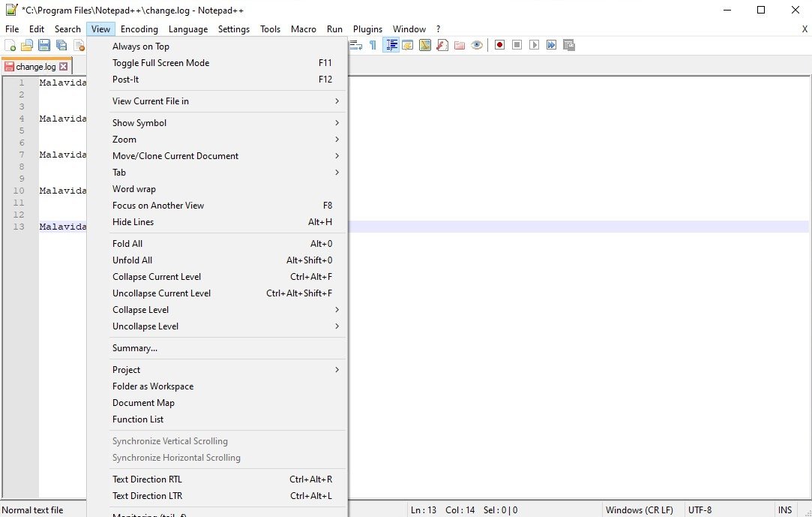Click the Folder as Workspace toolbar icon

pyautogui.click(x=460, y=46)
